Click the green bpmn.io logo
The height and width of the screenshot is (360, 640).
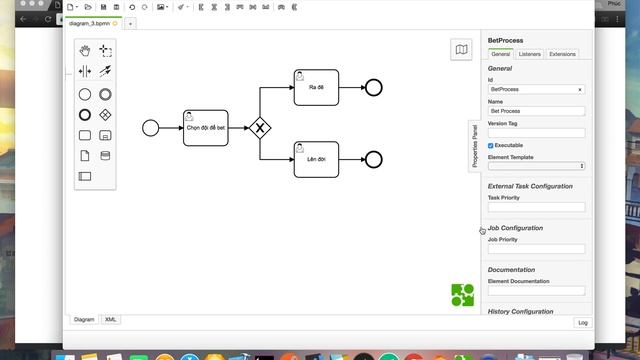point(462,295)
